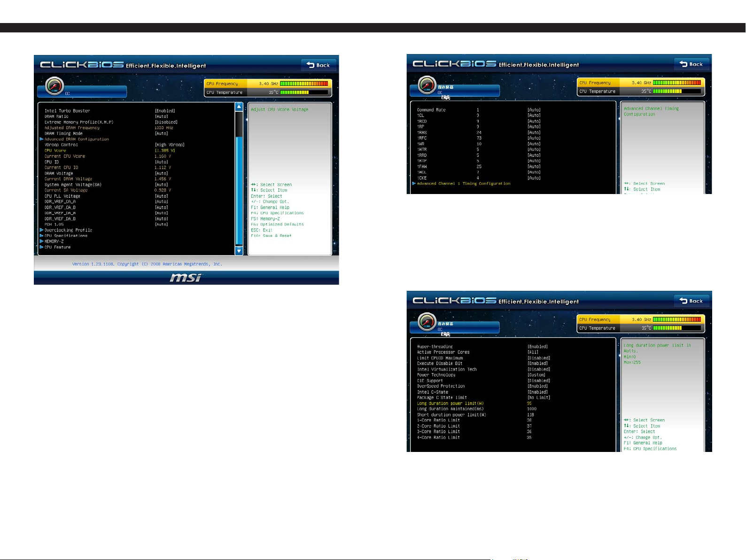This screenshot has height=560, width=746.
Task: Select the PCH 1.05 row label
Action: (54, 225)
